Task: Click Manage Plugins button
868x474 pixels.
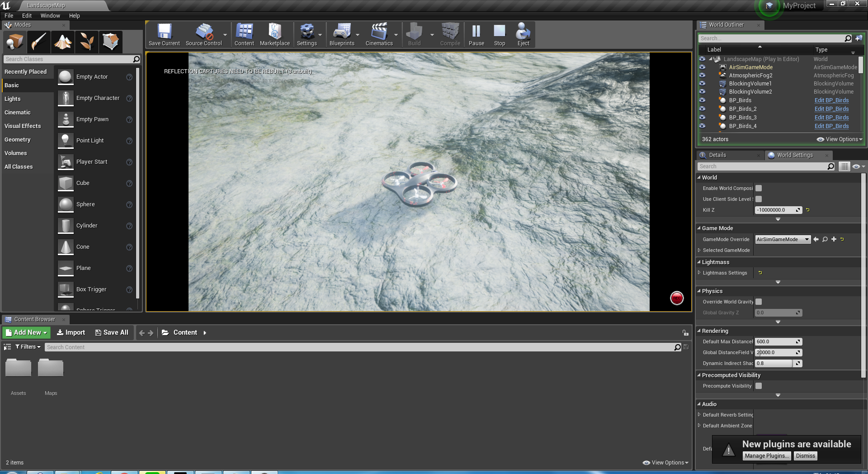Action: [767, 456]
